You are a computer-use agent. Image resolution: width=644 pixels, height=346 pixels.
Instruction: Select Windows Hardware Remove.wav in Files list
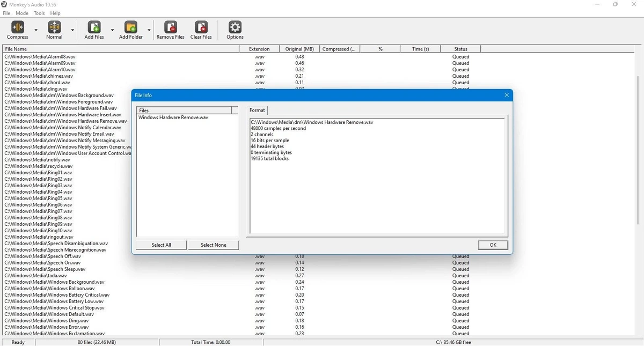173,117
